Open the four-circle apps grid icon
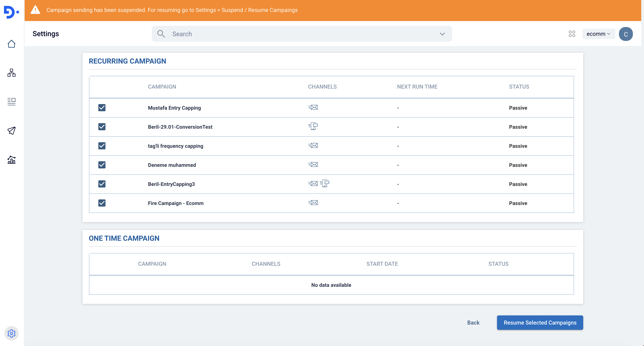 click(x=572, y=34)
